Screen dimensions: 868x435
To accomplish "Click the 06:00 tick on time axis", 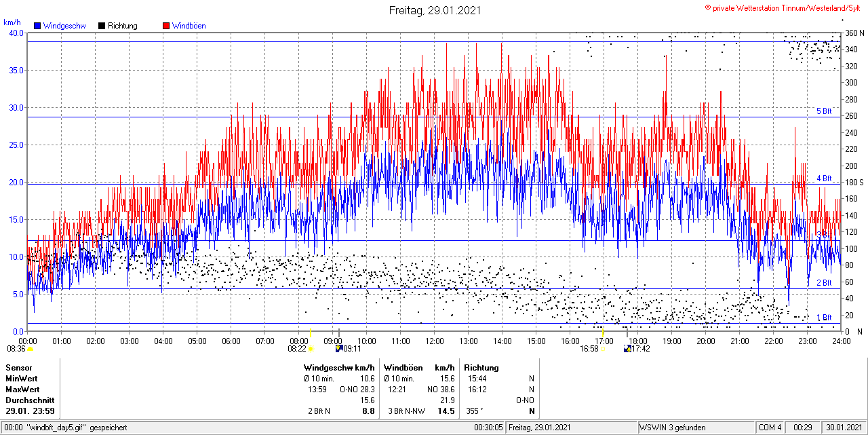I will point(231,341).
